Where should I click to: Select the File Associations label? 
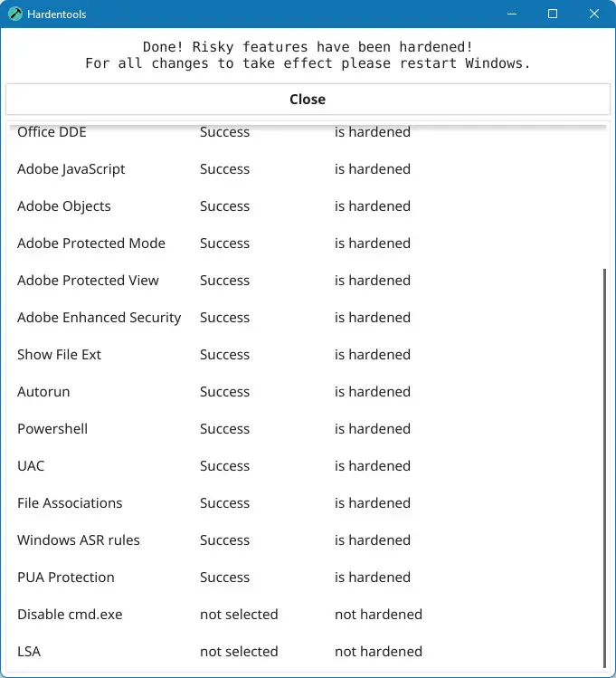(x=70, y=503)
